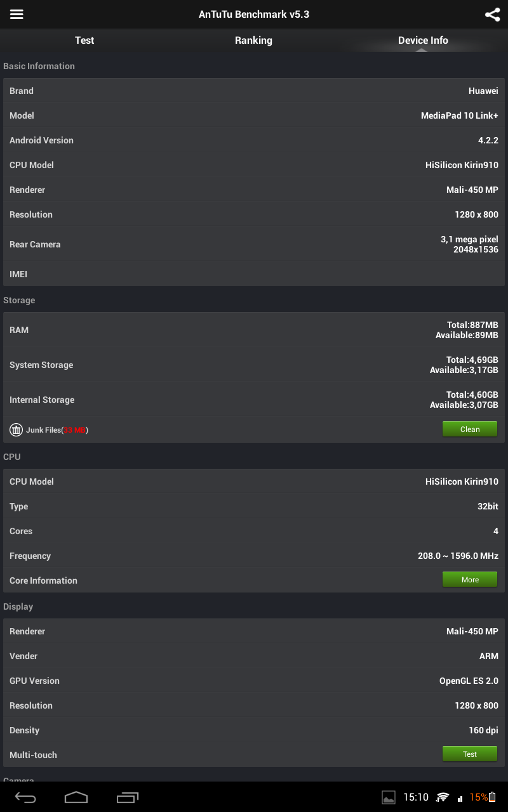Open the hamburger menu icon
508x812 pixels.
17,14
